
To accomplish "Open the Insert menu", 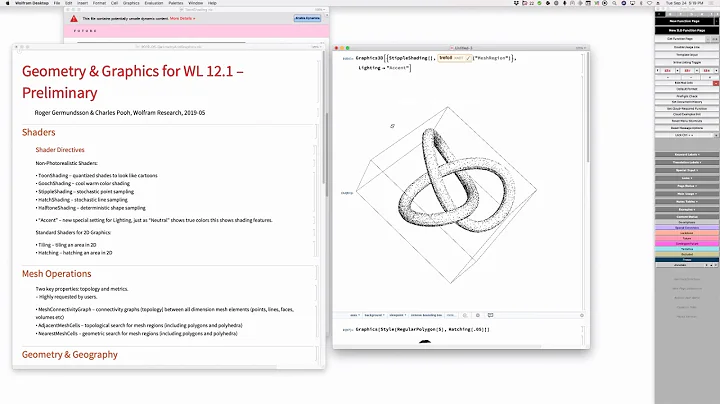I will tap(82, 3).
